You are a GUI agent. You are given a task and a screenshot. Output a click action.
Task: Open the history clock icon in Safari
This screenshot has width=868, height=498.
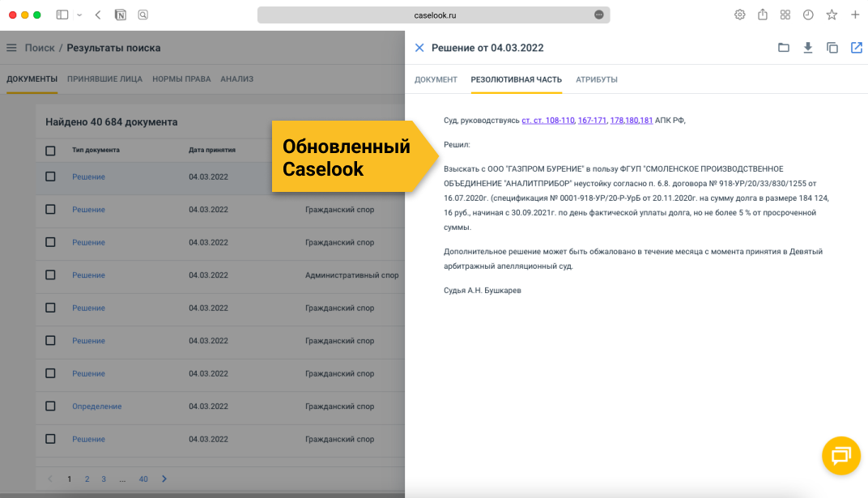coord(808,15)
